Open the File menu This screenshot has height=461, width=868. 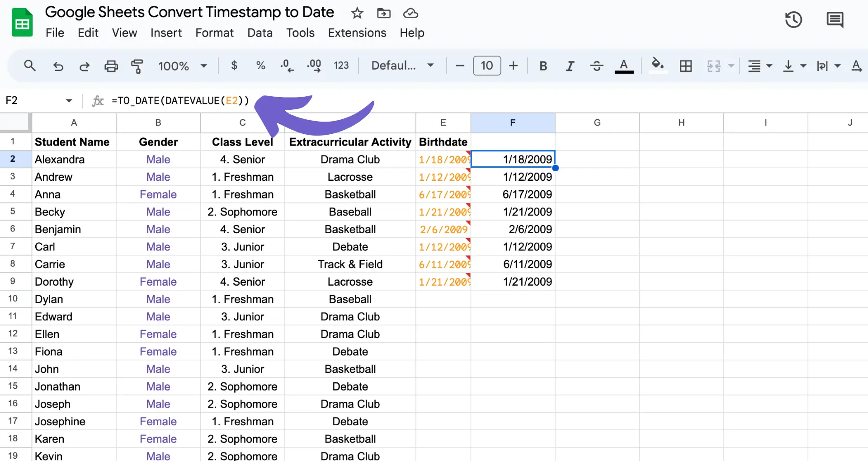pyautogui.click(x=55, y=33)
